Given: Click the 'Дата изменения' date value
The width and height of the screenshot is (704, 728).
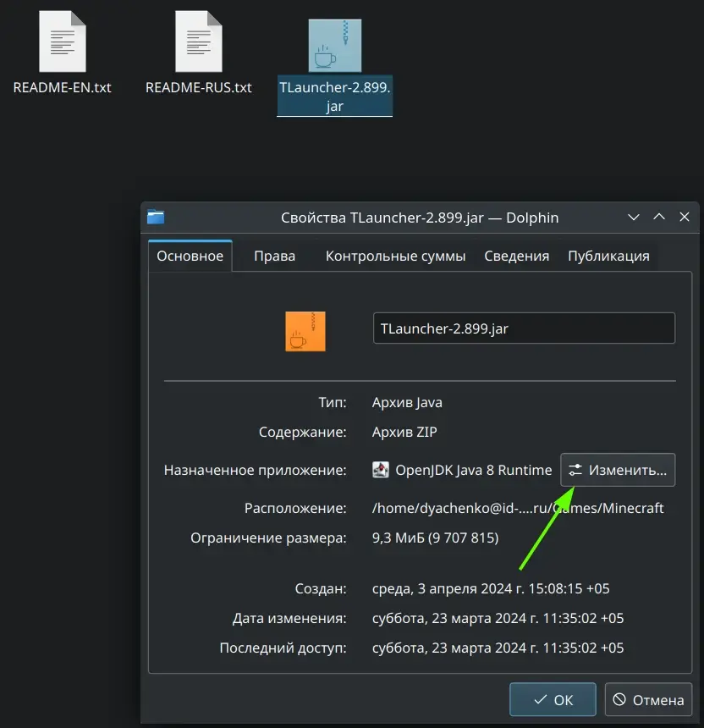Looking at the screenshot, I should pos(498,618).
